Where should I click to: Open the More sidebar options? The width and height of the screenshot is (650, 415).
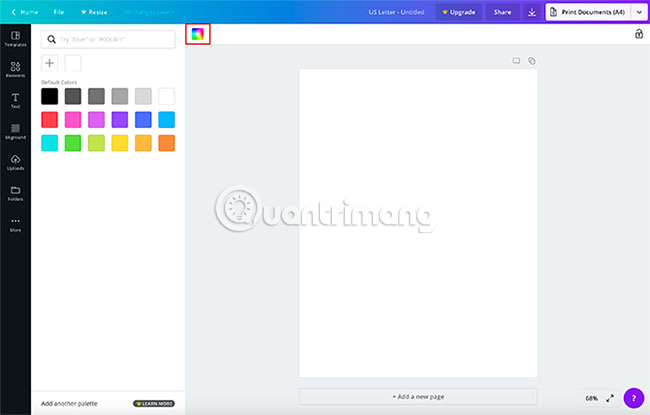(15, 224)
